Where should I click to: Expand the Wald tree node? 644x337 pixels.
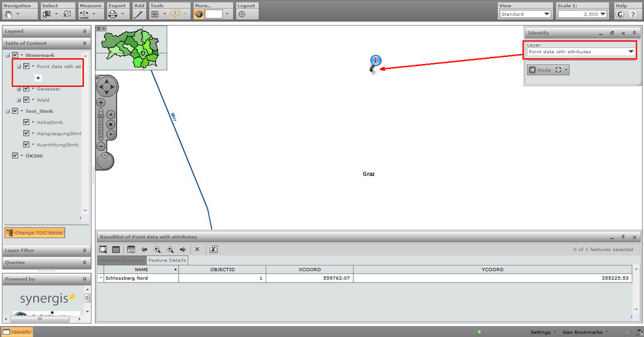[19, 100]
